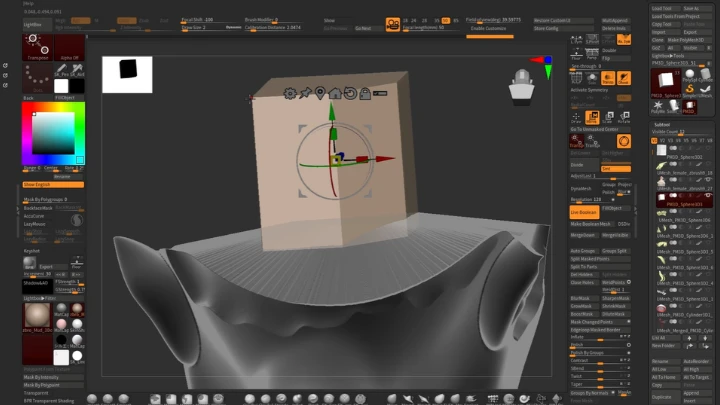Image resolution: width=720 pixels, height=405 pixels.
Task: Open the LightBox button
Action: click(x=37, y=24)
